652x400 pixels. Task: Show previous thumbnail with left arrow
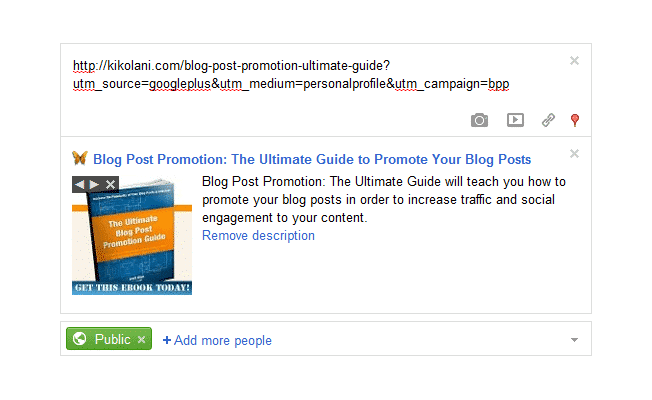(x=80, y=184)
